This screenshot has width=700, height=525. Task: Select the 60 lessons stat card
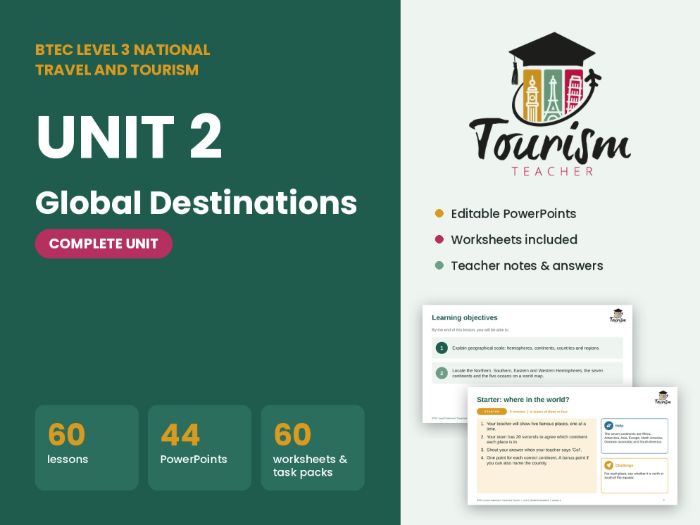[87, 448]
